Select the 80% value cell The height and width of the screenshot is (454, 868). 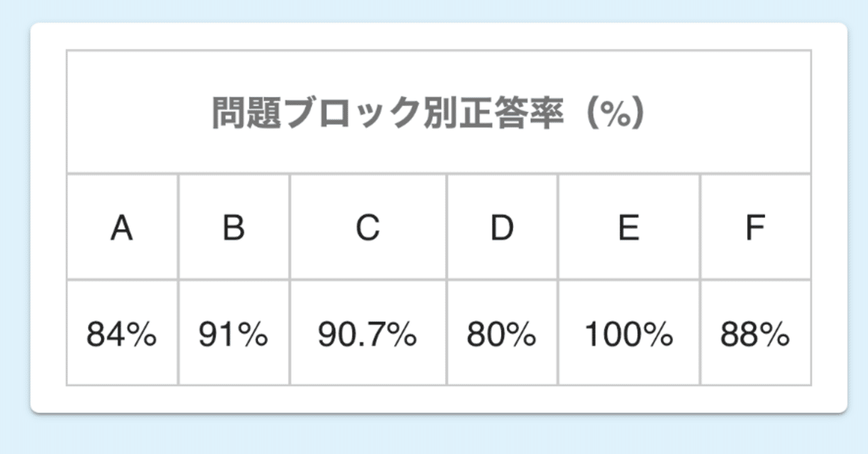coord(502,335)
